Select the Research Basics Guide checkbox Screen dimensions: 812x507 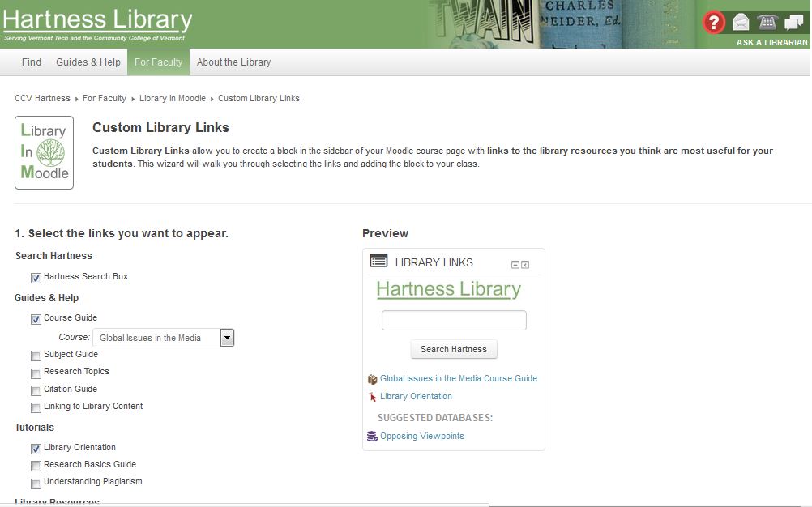pyautogui.click(x=36, y=467)
